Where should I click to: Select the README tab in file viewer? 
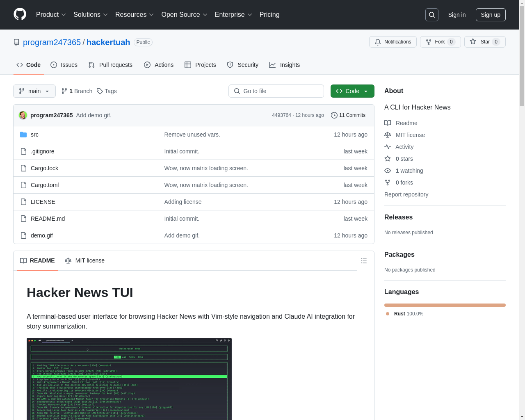(x=37, y=260)
